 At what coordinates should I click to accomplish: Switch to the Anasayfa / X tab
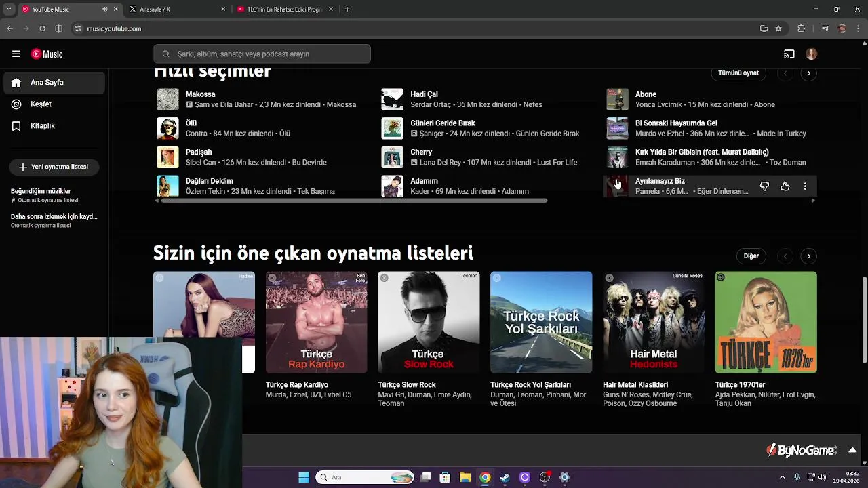[178, 9]
